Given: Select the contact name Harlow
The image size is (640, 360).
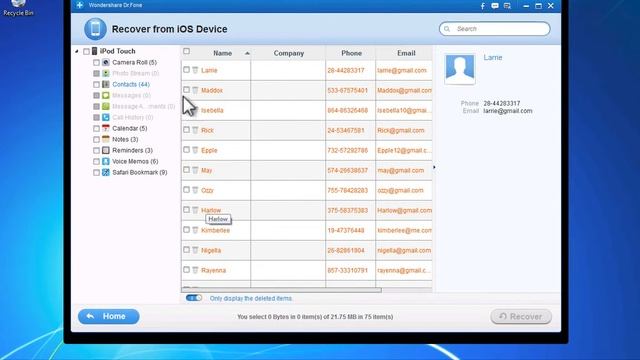Looking at the screenshot, I should (211, 210).
